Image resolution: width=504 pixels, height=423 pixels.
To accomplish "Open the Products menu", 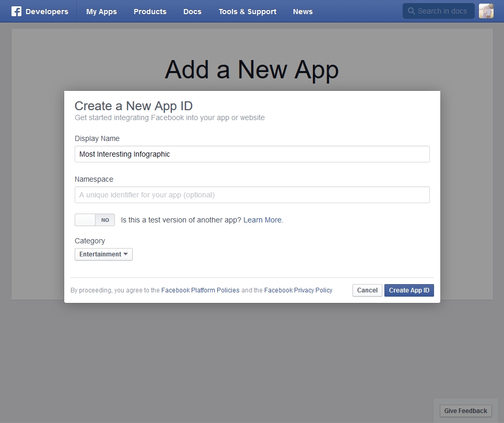I will (150, 11).
